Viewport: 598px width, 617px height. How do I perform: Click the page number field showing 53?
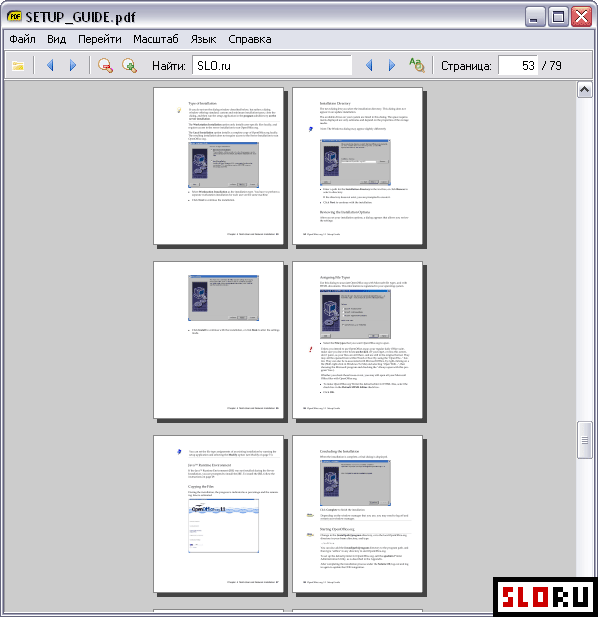(x=518, y=65)
